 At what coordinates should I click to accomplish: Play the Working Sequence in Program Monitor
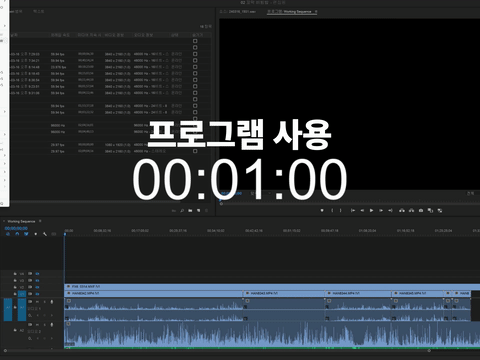[x=371, y=210]
